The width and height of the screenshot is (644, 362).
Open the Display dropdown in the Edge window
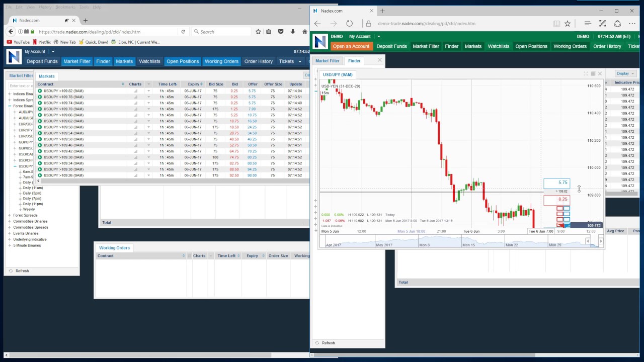[625, 73]
